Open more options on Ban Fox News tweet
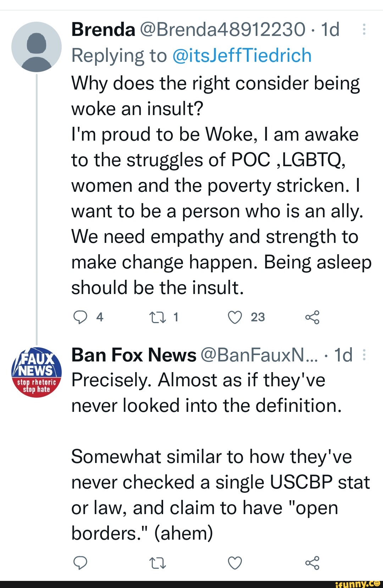 pyautogui.click(x=364, y=355)
